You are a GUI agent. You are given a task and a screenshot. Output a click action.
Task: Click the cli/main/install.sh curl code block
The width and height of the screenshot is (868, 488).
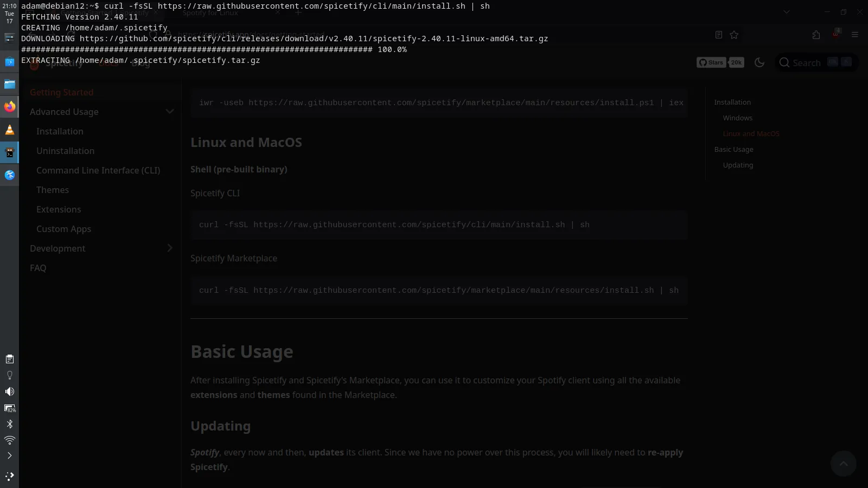tap(439, 224)
